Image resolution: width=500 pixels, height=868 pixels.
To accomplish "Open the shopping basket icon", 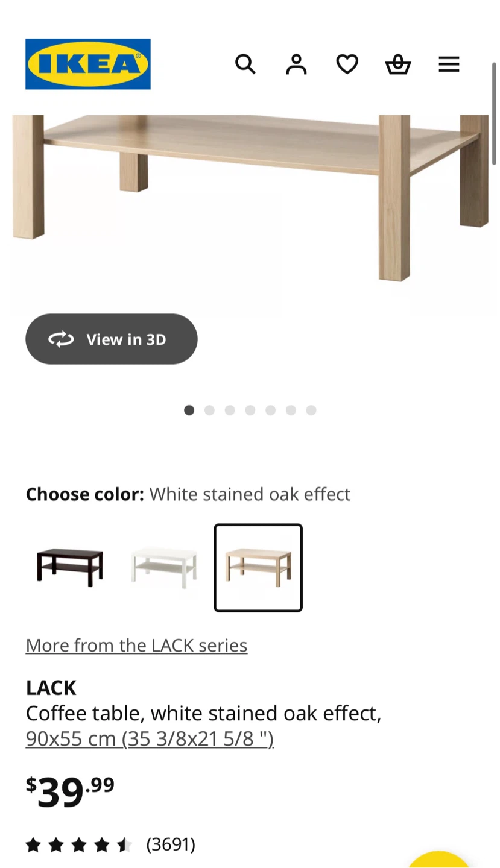I will pos(398,64).
